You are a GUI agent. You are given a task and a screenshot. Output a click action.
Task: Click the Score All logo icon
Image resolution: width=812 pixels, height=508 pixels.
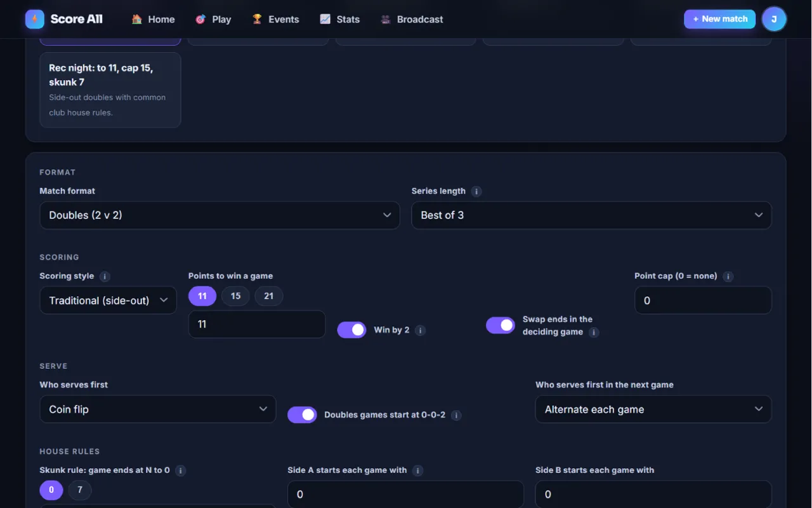tap(35, 19)
